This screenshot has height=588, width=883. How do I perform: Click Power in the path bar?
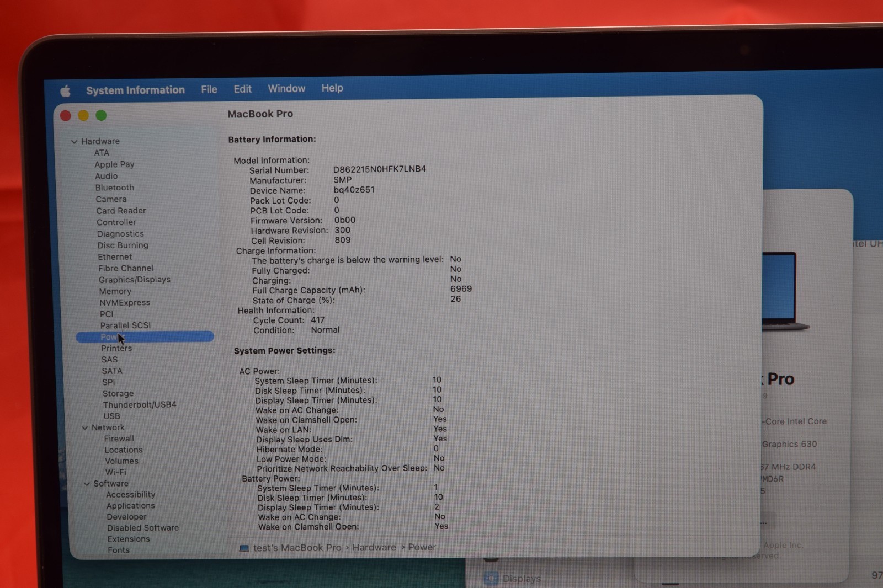click(x=422, y=547)
